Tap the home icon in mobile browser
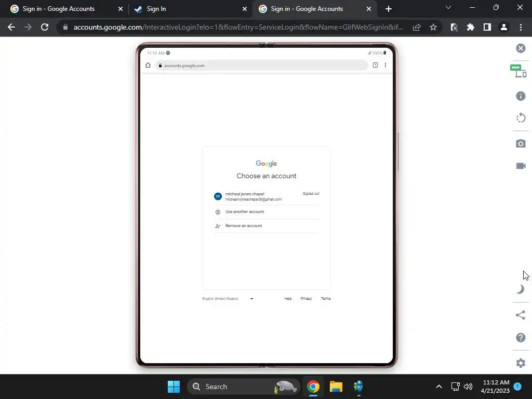Screen dimensions: 532x399 pos(148,65)
